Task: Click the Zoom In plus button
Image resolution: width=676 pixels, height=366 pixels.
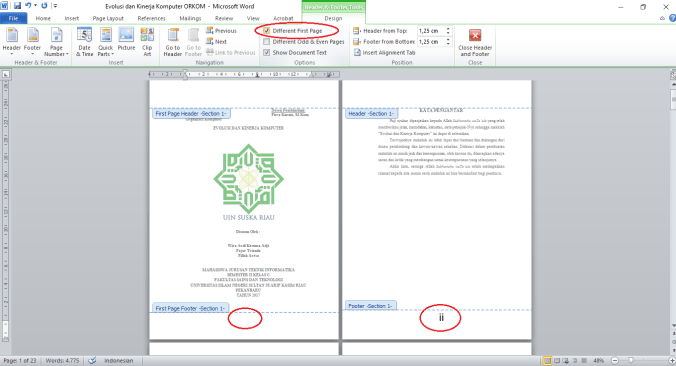Action: (672, 360)
